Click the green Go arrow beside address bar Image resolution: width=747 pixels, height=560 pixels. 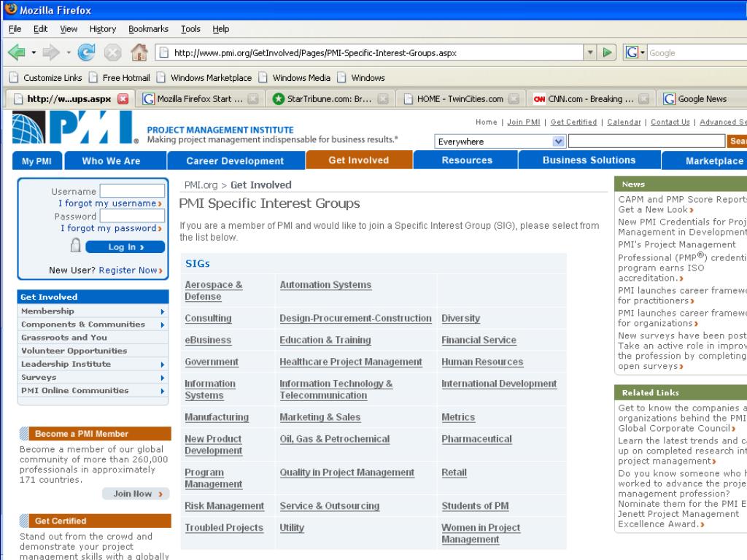pyautogui.click(x=607, y=52)
